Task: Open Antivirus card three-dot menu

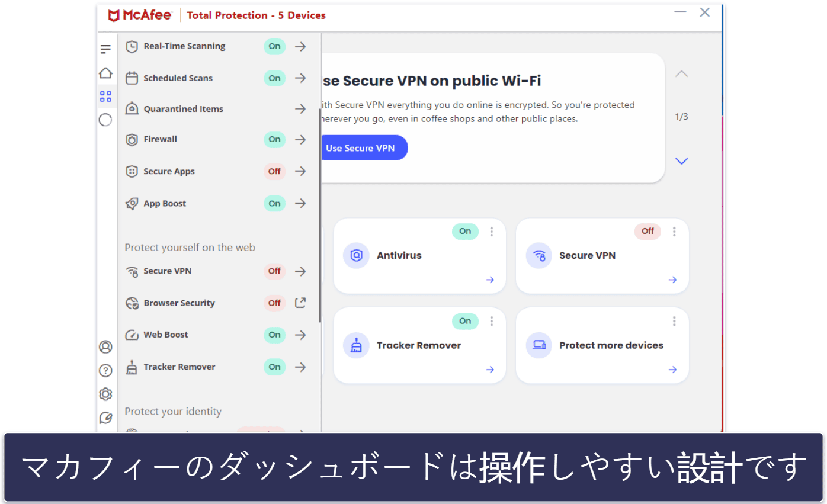Action: (x=491, y=232)
